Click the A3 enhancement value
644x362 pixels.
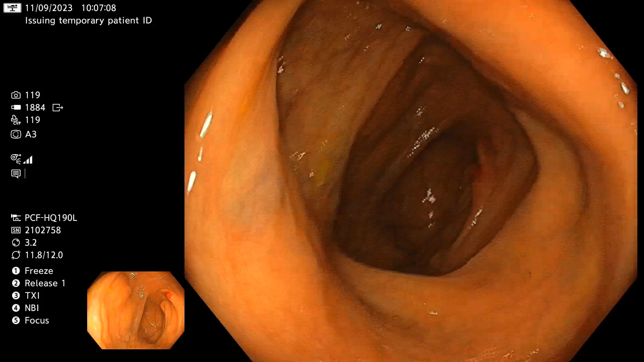(31, 134)
